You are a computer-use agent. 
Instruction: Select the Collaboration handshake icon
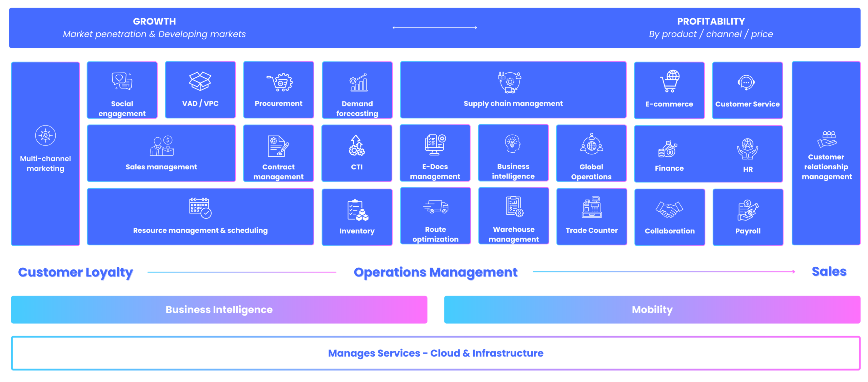coord(669,210)
